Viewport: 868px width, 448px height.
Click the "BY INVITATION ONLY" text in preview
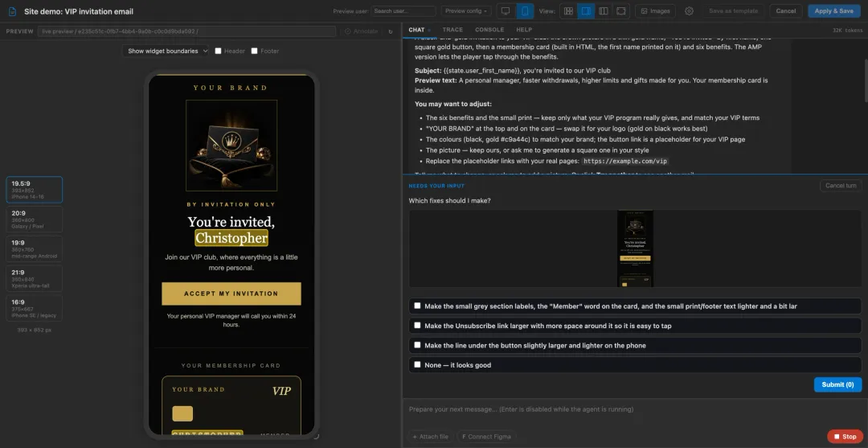coord(231,204)
